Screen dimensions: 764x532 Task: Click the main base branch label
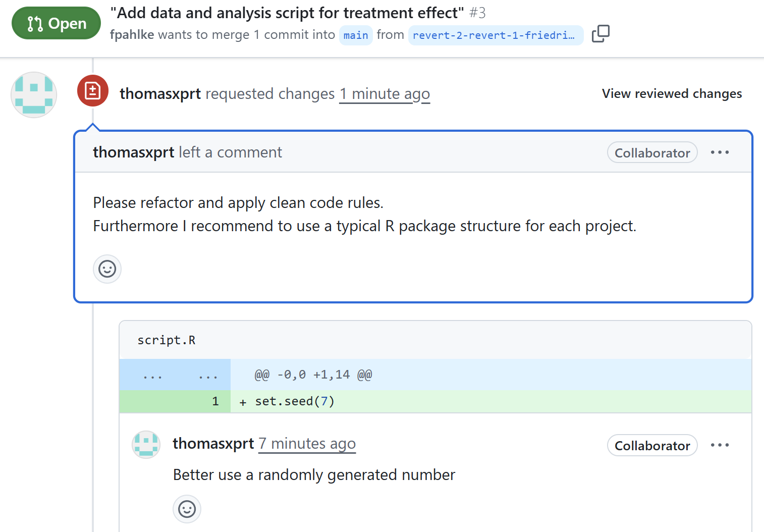pyautogui.click(x=356, y=35)
